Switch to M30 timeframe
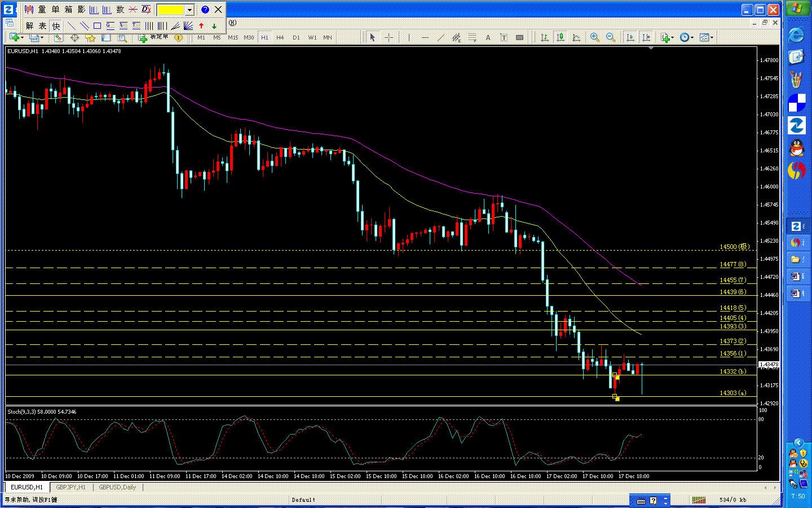Screen dimensions: 812x508 point(249,38)
